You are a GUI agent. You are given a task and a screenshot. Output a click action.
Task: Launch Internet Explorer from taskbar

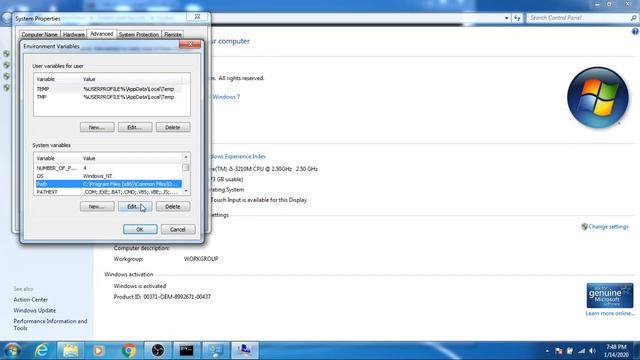(x=42, y=351)
